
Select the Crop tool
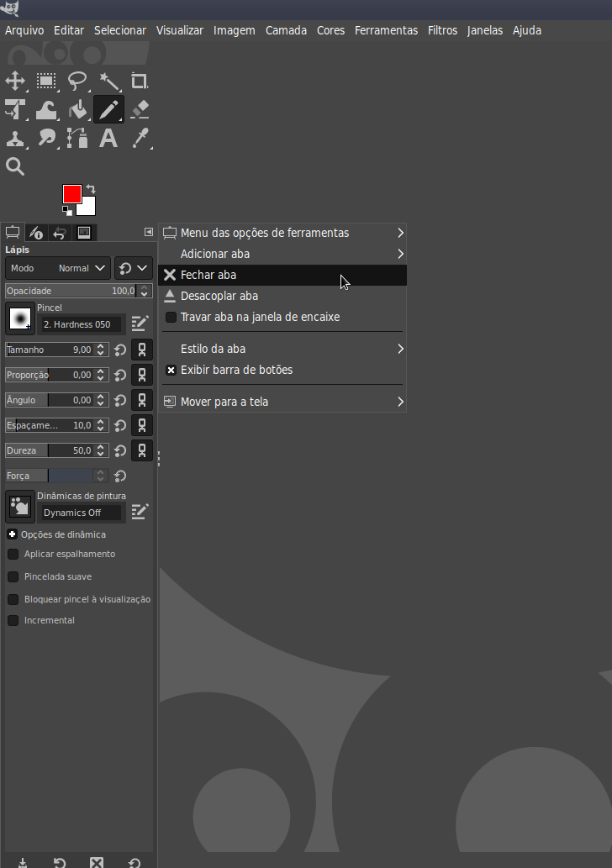point(139,81)
